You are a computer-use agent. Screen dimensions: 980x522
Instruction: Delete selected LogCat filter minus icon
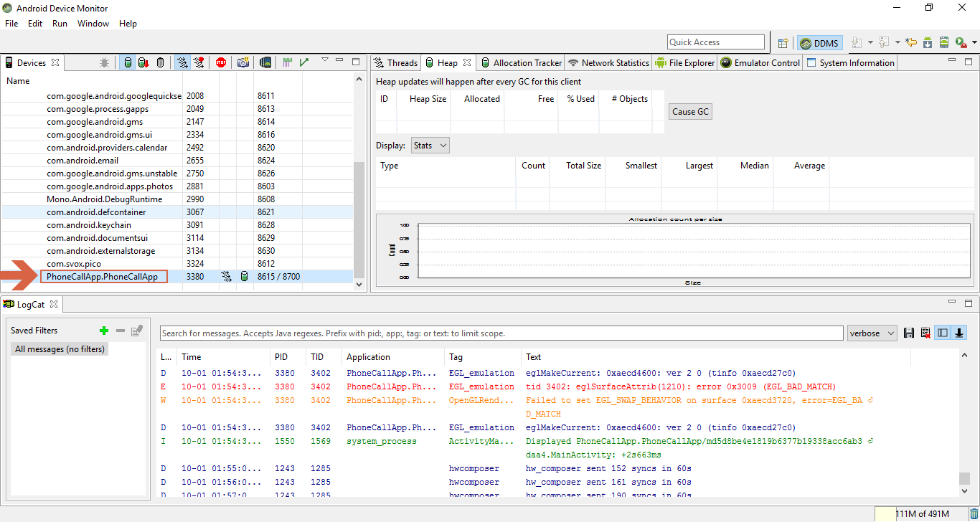pyautogui.click(x=121, y=331)
